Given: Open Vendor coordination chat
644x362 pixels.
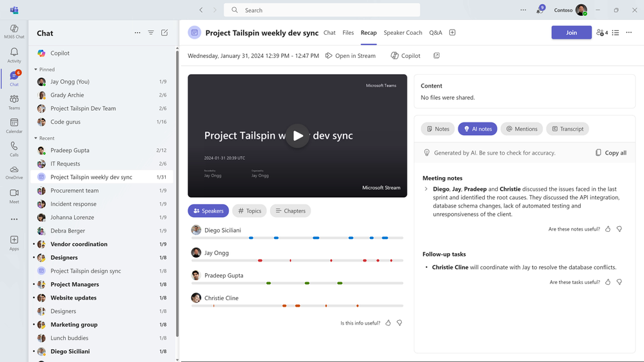Looking at the screenshot, I should [x=102, y=244].
